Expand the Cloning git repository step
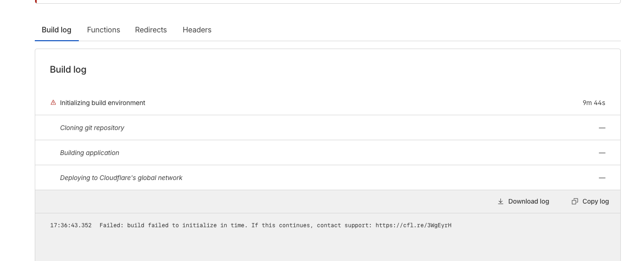 [92, 128]
